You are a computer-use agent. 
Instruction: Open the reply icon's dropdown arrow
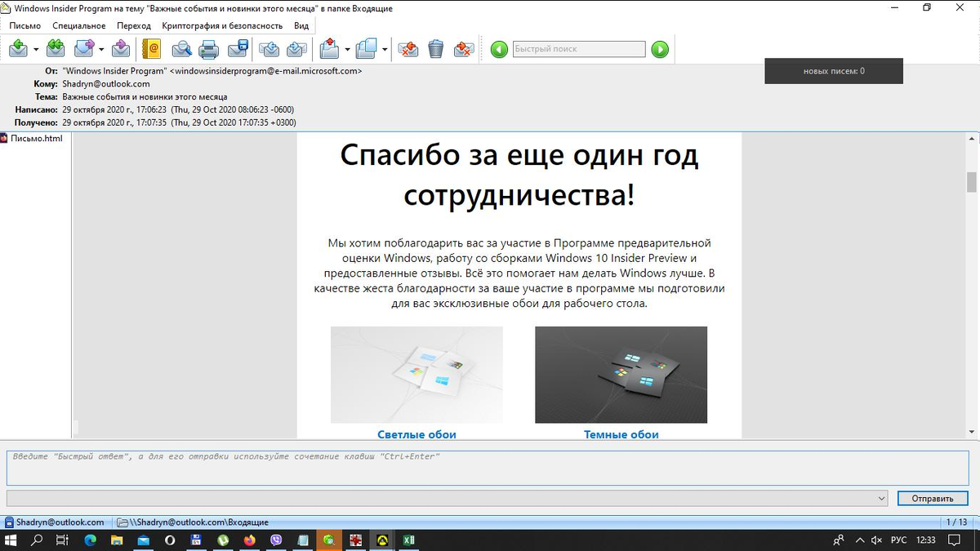(36, 50)
